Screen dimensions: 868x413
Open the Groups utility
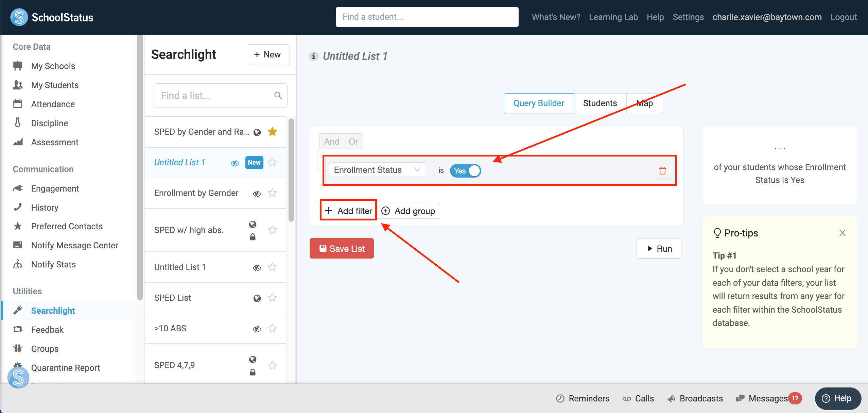pos(45,349)
